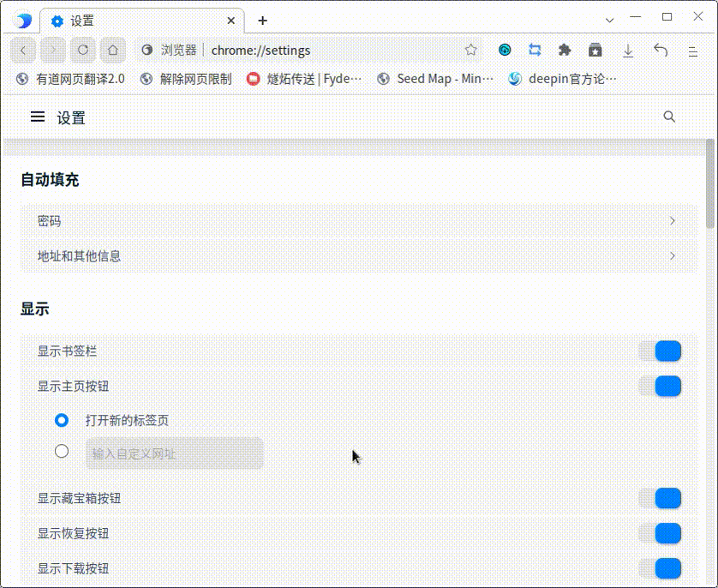
Task: Open the 有道网页翻译2.0 bookmark
Action: pos(73,78)
